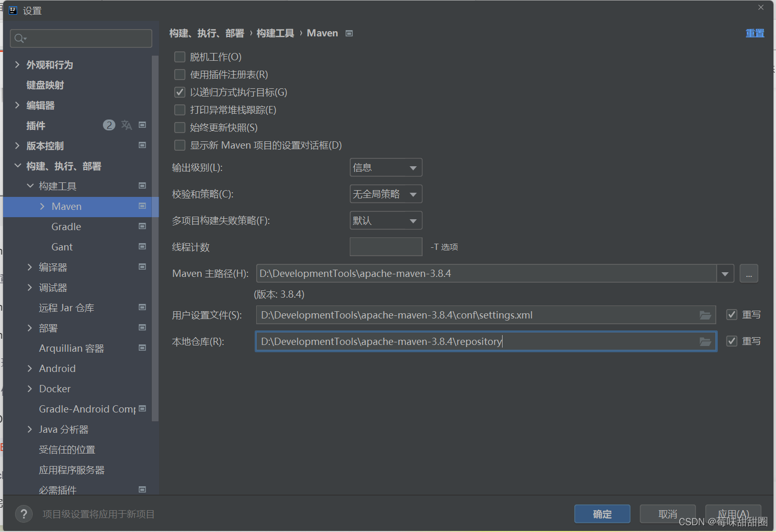Viewport: 776px width, 532px height.
Task: Click the help question mark icon
Action: point(23,513)
